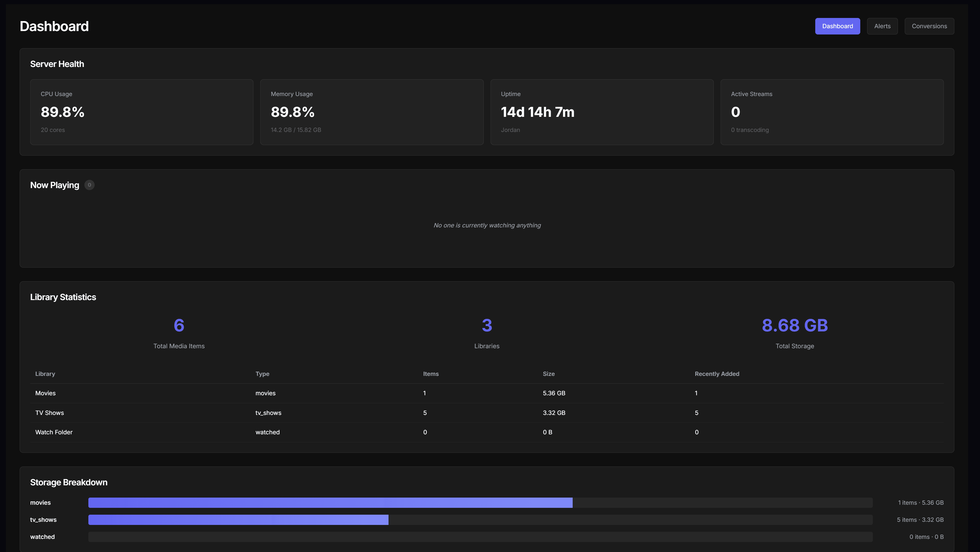Click the Memory Usage card
Image resolution: width=980 pixels, height=552 pixels.
372,112
